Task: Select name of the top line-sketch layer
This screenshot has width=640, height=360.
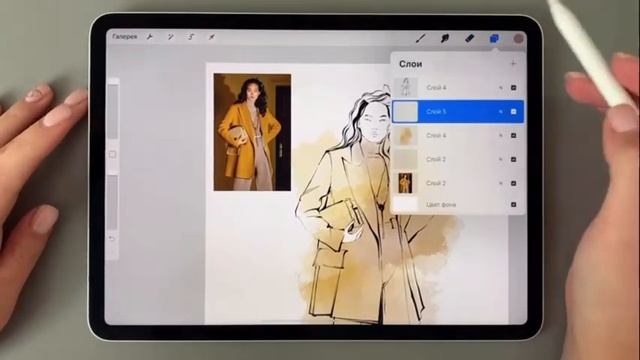Action: tap(436, 88)
